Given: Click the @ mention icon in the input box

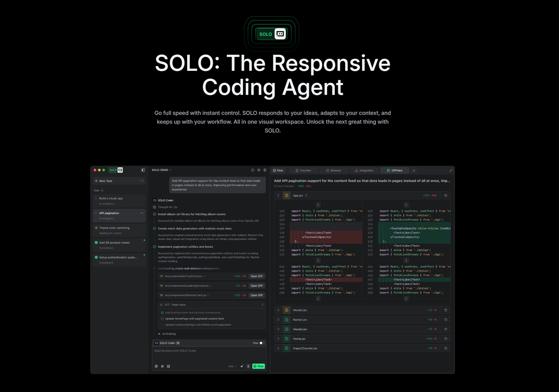Looking at the screenshot, I should pyautogui.click(x=156, y=366).
